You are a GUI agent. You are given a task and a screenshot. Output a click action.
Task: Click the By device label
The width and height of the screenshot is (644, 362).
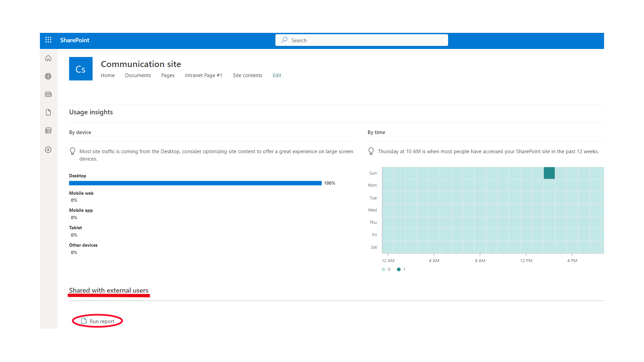(x=80, y=132)
